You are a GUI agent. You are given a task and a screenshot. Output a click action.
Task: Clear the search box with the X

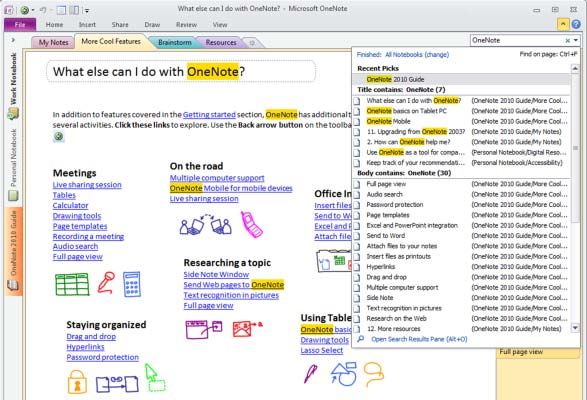click(x=568, y=40)
